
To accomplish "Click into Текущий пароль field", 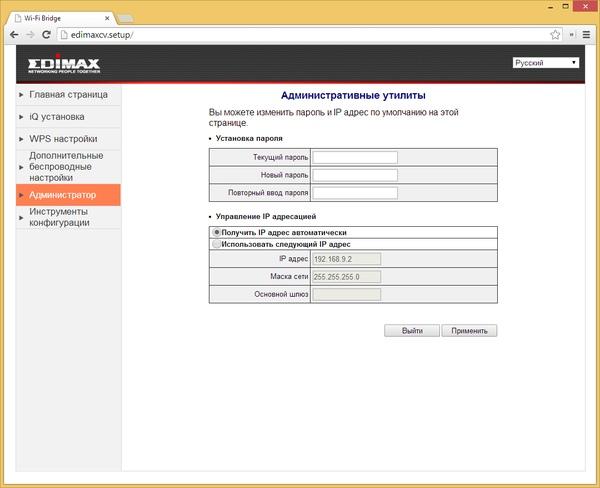I will point(355,157).
